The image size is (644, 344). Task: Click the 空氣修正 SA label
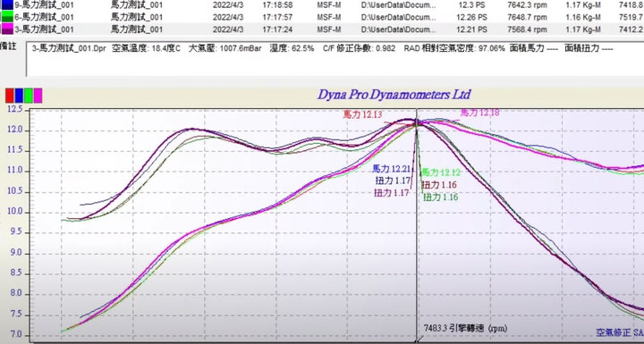[x=620, y=332]
